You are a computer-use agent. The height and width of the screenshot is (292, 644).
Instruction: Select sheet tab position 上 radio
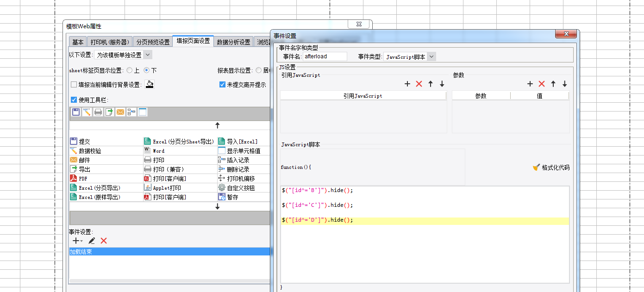pyautogui.click(x=130, y=70)
